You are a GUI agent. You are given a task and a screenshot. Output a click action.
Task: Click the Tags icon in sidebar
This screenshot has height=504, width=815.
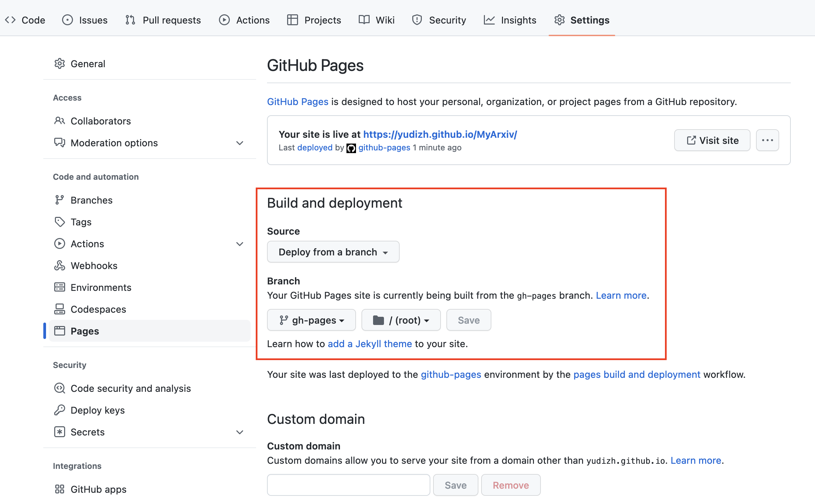pyautogui.click(x=60, y=222)
